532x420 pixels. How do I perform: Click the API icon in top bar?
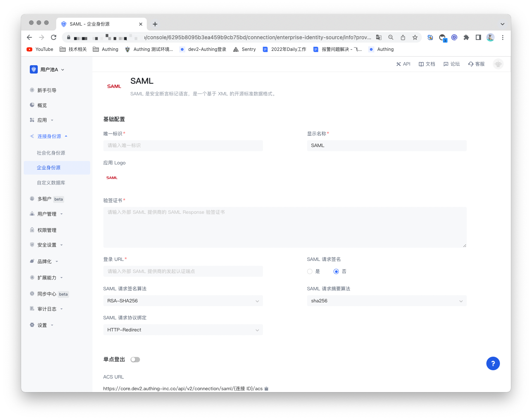point(398,64)
